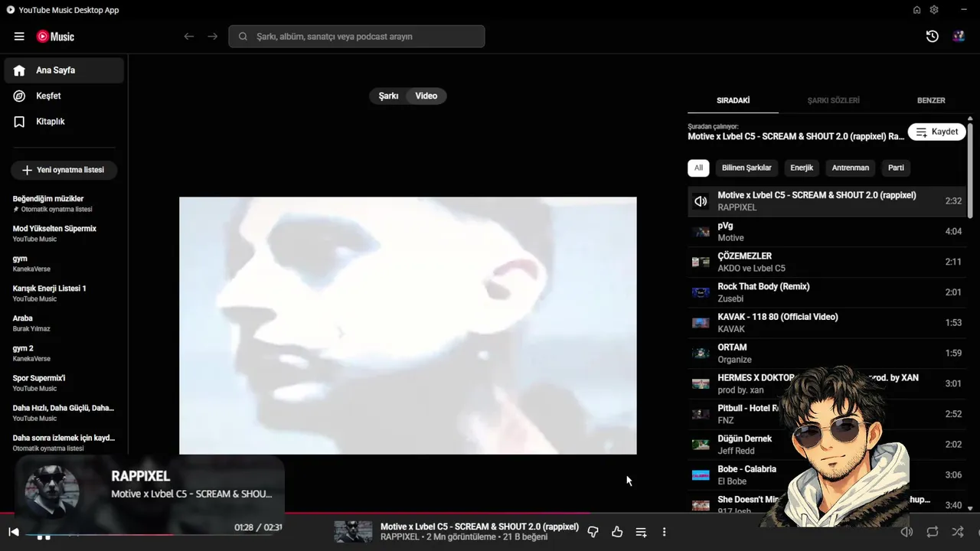Click the Kaydet button
This screenshot has width=980, height=551.
click(937, 132)
